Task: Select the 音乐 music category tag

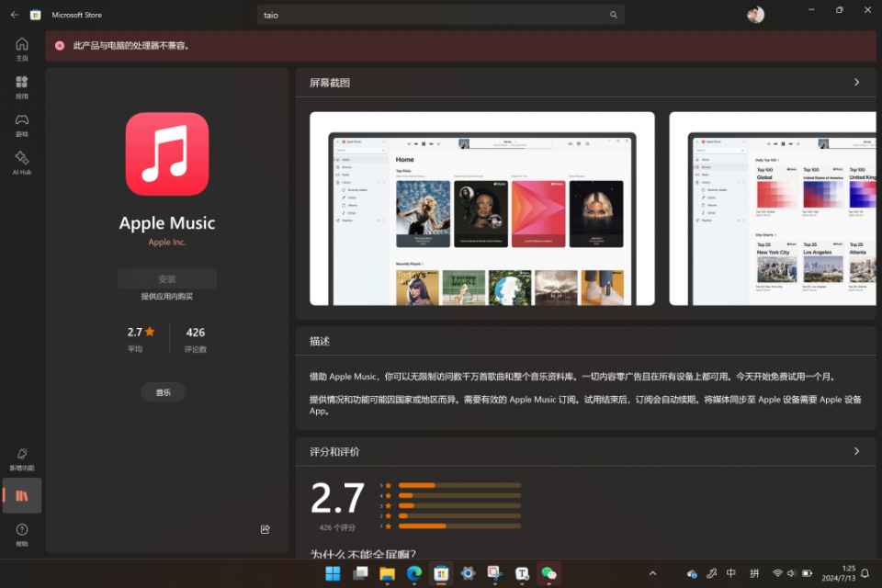Action: [x=163, y=391]
